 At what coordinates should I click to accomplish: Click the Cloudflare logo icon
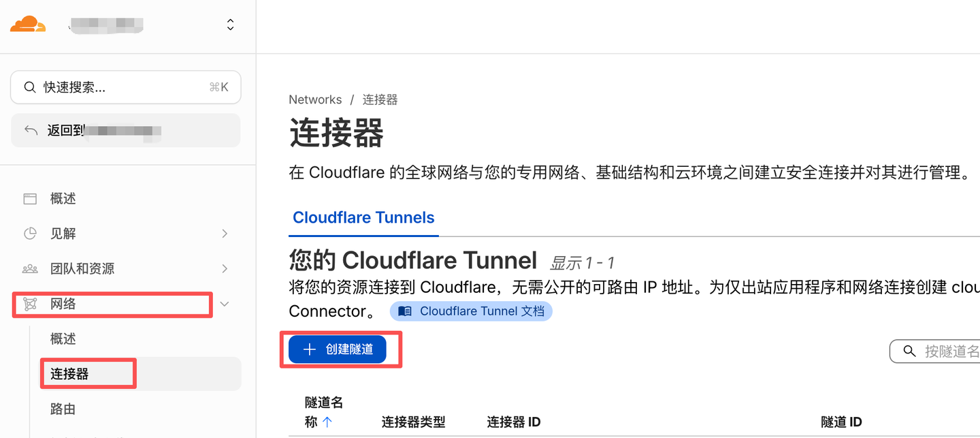pyautogui.click(x=28, y=25)
